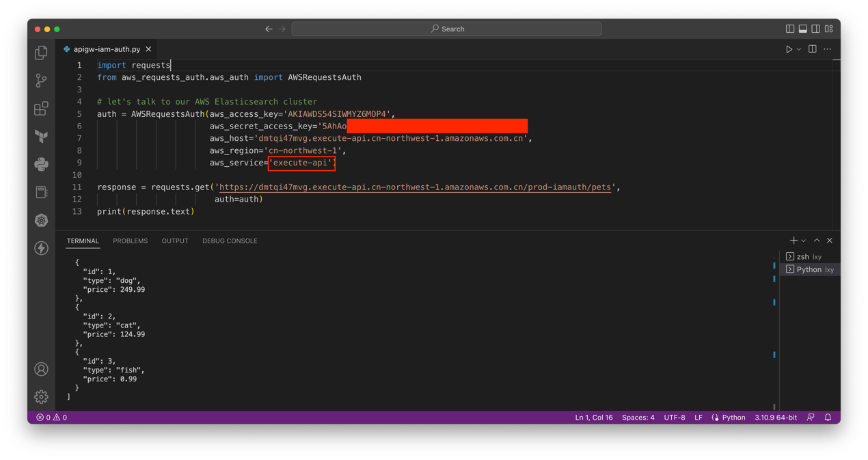Open the feedback icon in the status bar

811,418
